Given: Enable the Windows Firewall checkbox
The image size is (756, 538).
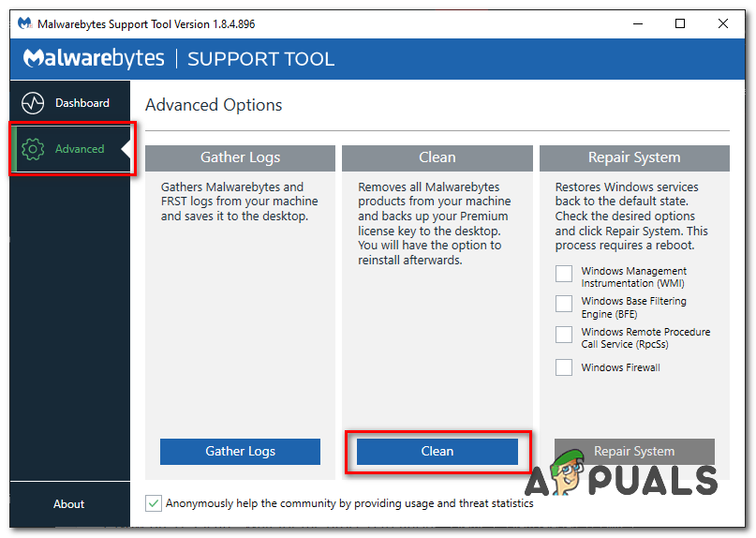Looking at the screenshot, I should pos(564,367).
